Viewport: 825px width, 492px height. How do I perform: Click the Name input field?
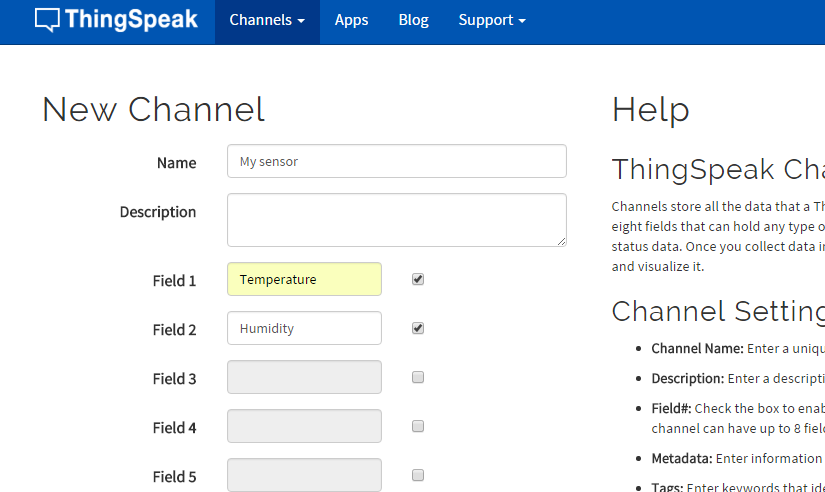pos(397,161)
